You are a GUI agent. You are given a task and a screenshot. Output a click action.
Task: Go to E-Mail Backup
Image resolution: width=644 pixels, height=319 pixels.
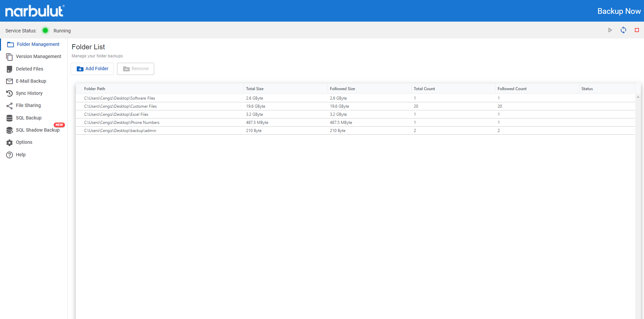[x=31, y=81]
